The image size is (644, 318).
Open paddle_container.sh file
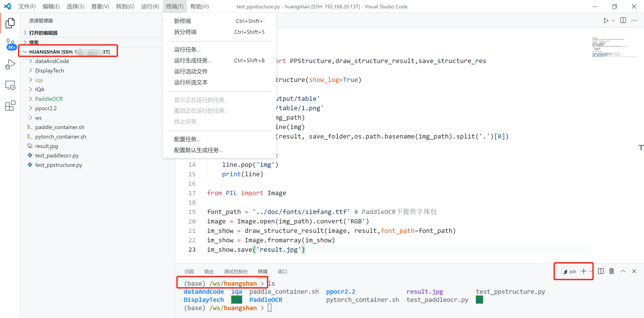click(59, 127)
